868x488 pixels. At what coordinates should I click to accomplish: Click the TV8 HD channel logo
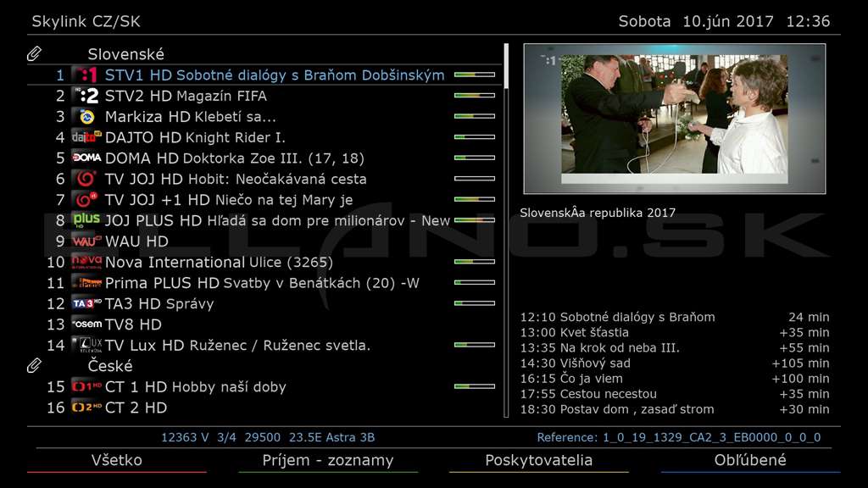[86, 324]
